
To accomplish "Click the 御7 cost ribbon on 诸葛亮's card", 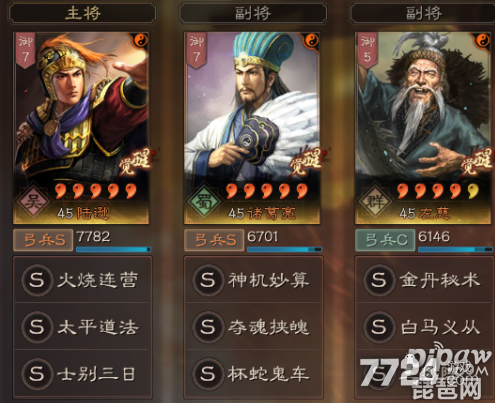I will [x=196, y=50].
